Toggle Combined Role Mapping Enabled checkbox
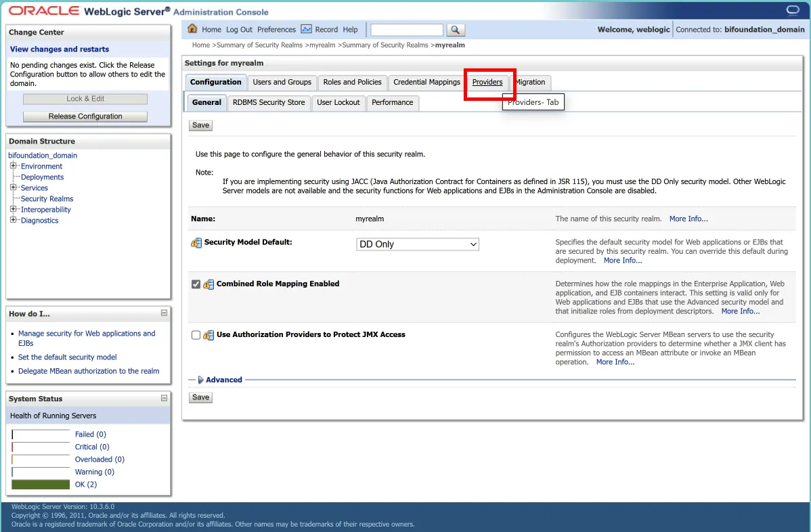This screenshot has width=811, height=532. click(196, 284)
